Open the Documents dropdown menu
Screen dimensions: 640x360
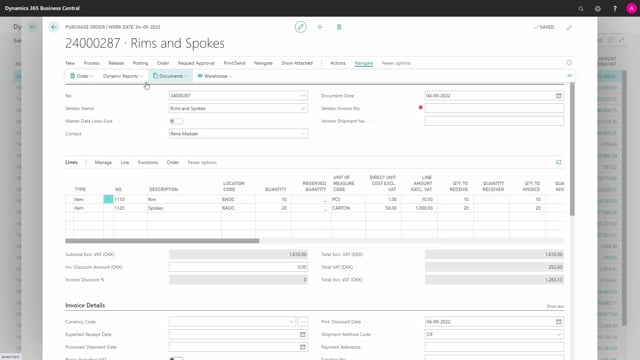[171, 76]
